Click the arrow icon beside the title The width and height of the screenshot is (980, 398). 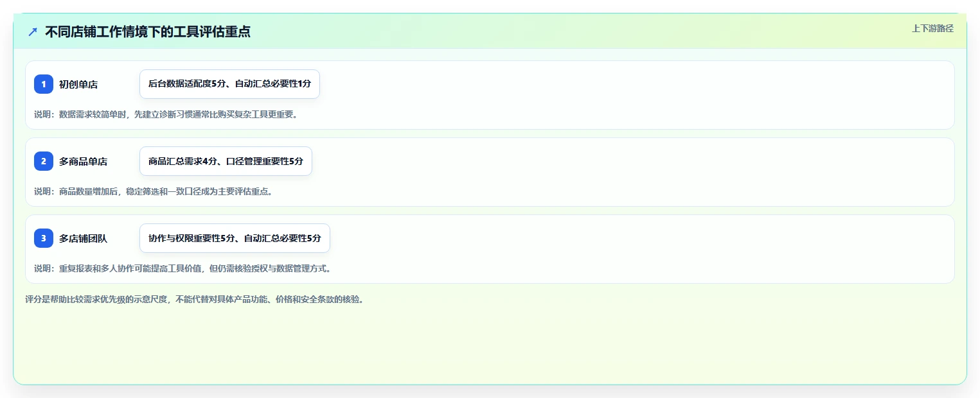(33, 32)
